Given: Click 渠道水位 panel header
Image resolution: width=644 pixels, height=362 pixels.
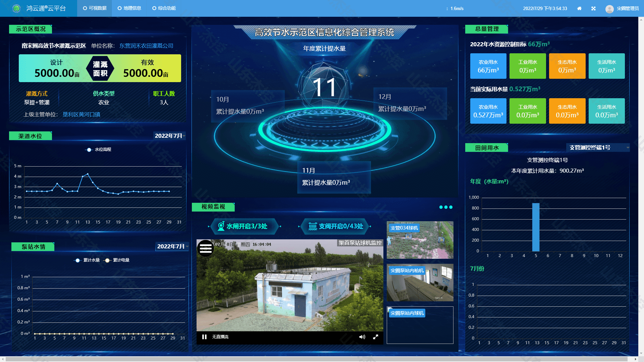Looking at the screenshot, I should tap(31, 136).
